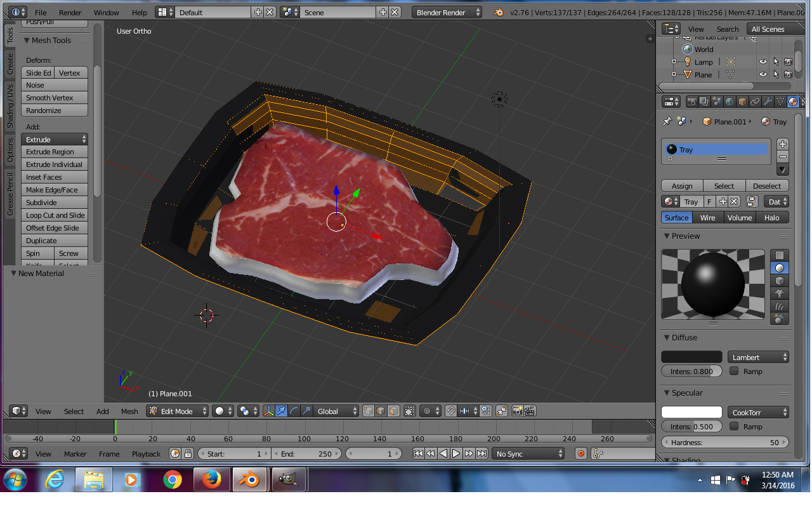Unlink the Tray material X button

(x=734, y=201)
